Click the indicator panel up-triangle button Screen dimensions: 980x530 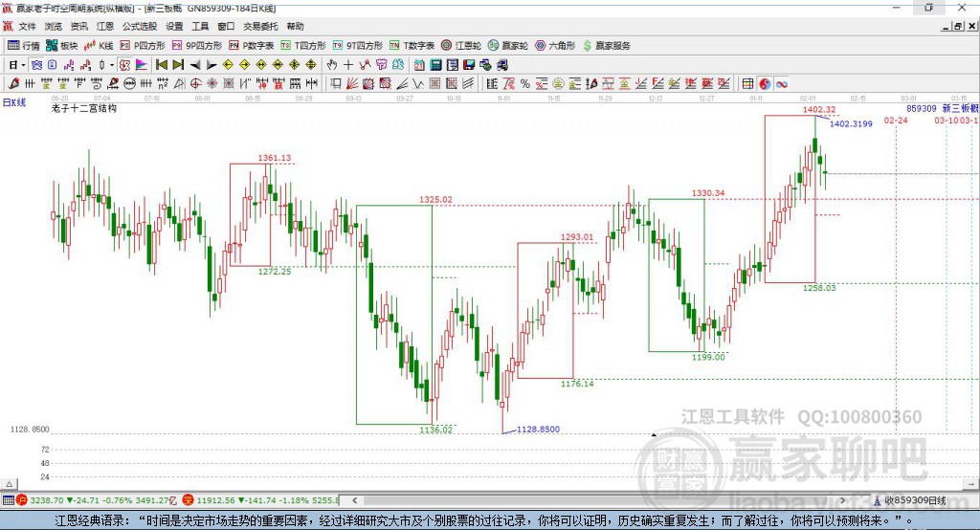pos(10,484)
